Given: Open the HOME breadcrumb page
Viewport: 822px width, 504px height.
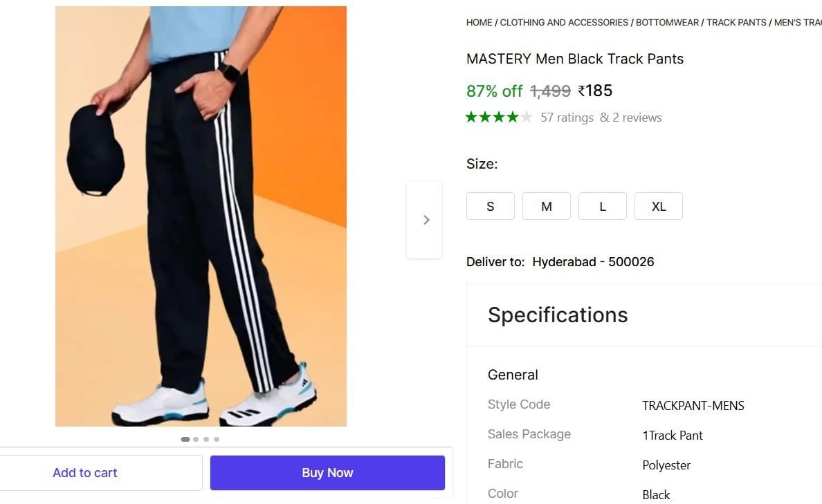Looking at the screenshot, I should (479, 22).
